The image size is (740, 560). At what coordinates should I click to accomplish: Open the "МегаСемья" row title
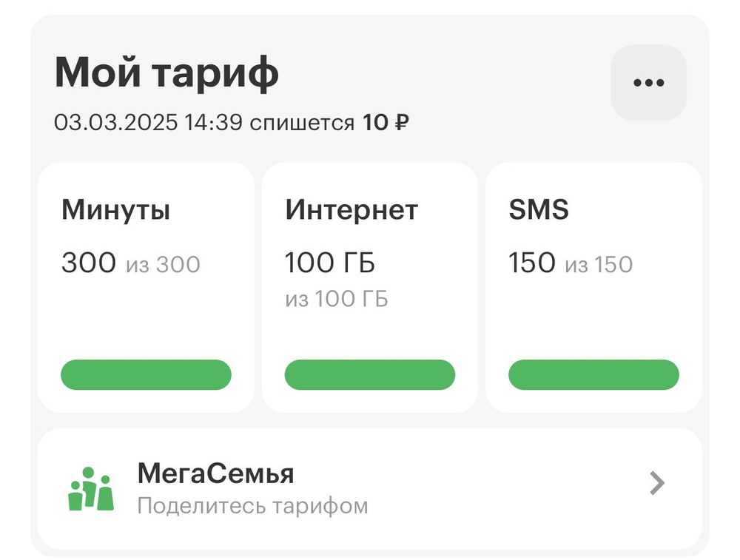[x=215, y=473]
